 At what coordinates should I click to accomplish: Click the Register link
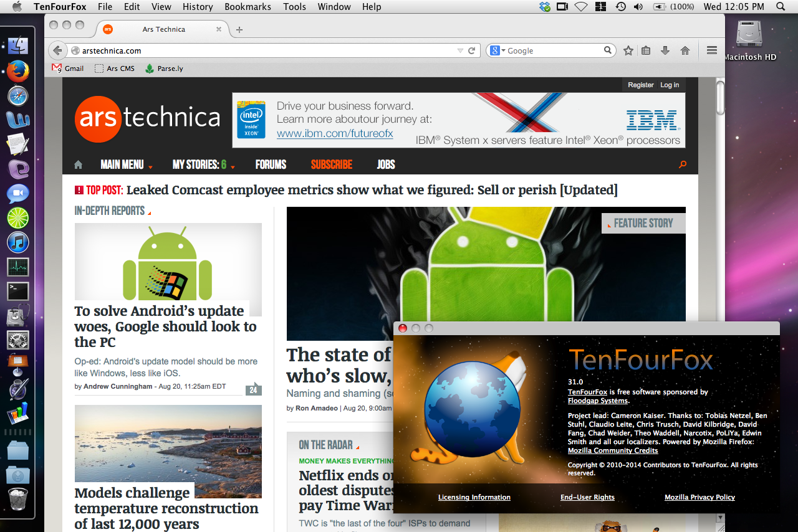point(641,85)
